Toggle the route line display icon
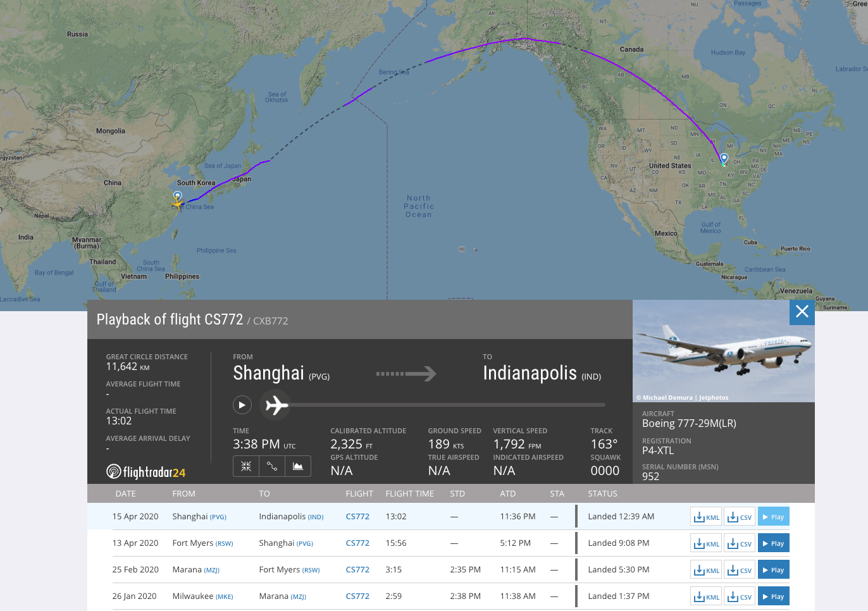 point(272,466)
